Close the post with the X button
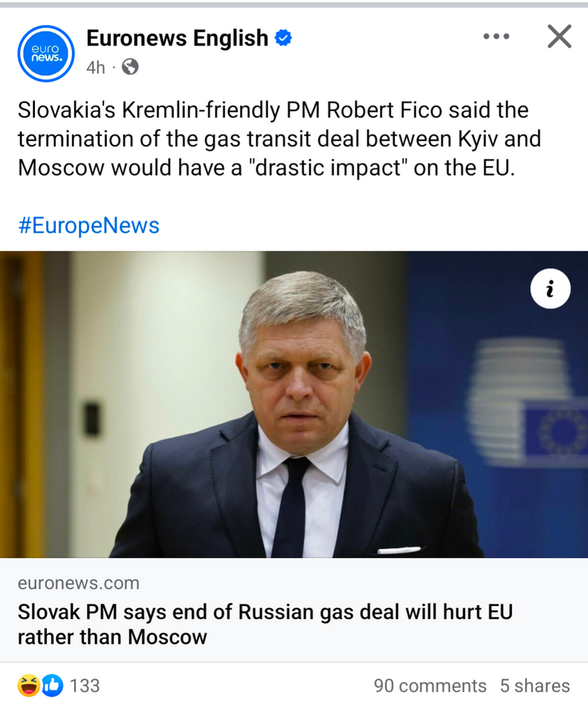The width and height of the screenshot is (588, 715). pos(559,36)
